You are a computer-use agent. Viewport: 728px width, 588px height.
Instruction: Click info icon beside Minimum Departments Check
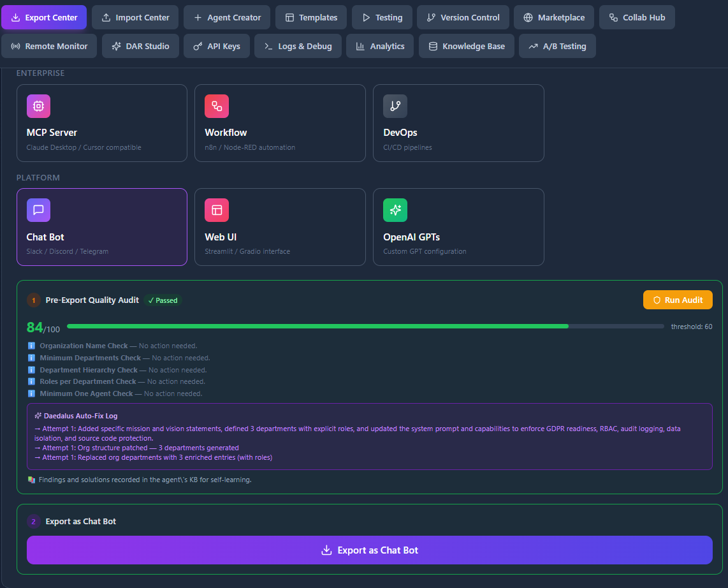[32, 358]
